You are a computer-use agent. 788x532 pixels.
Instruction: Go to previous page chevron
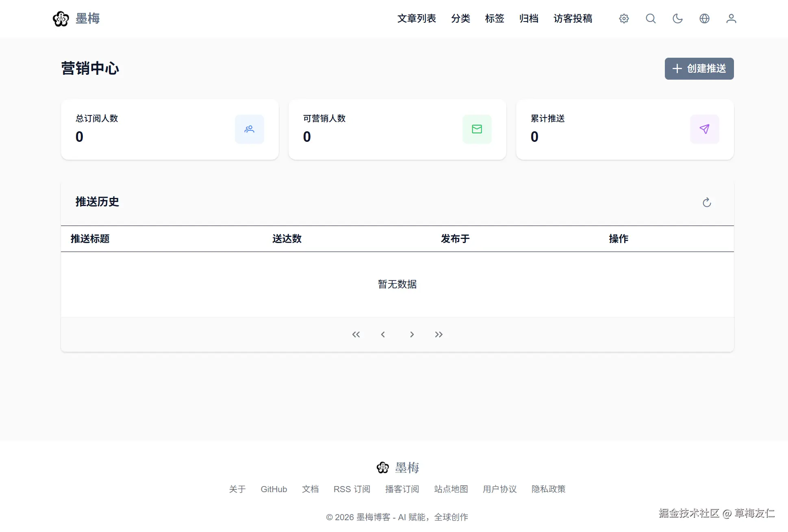383,334
